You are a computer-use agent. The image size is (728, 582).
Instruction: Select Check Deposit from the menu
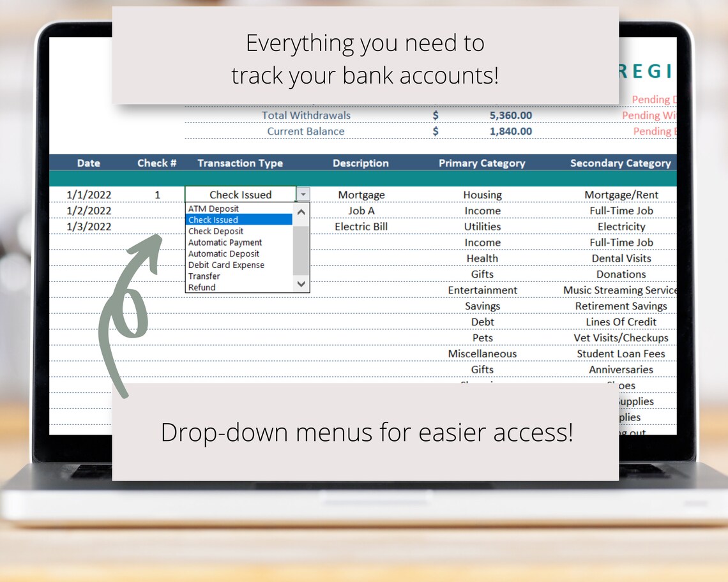pyautogui.click(x=215, y=231)
